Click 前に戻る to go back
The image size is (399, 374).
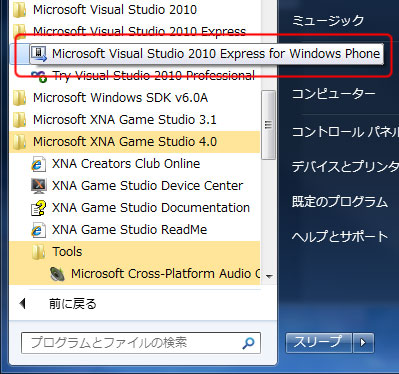[73, 304]
